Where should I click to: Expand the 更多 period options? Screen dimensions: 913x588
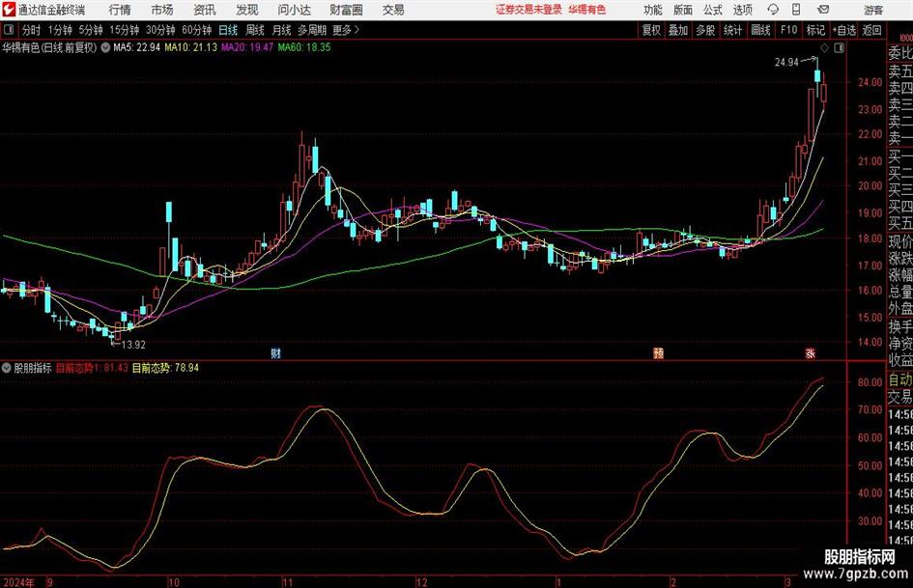347,30
